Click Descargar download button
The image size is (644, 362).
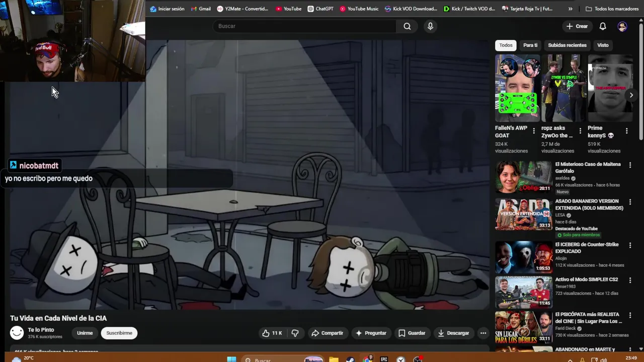click(x=453, y=333)
